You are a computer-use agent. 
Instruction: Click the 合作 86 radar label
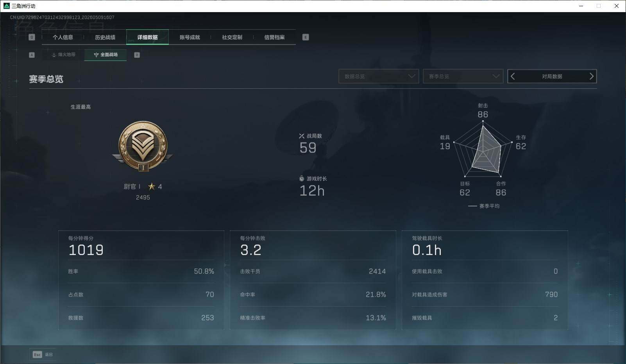click(x=501, y=189)
